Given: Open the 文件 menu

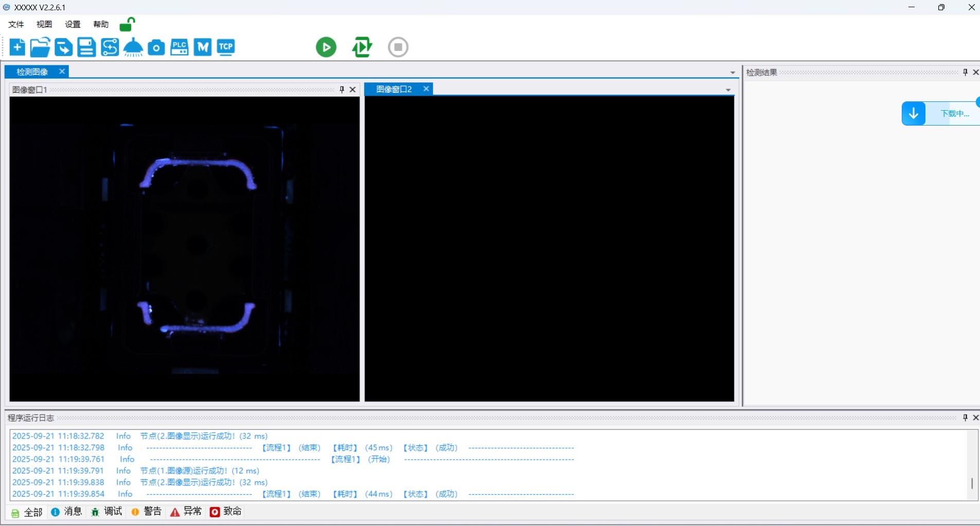Looking at the screenshot, I should pyautogui.click(x=16, y=24).
